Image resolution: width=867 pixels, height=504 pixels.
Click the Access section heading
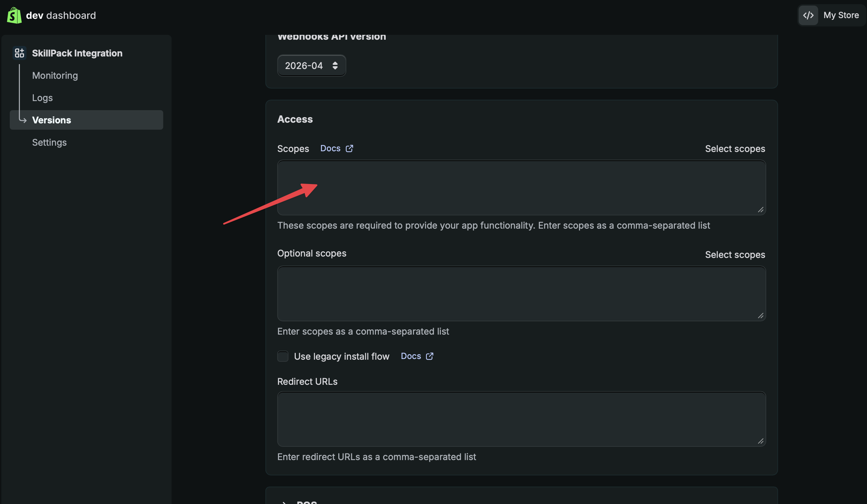(x=295, y=119)
